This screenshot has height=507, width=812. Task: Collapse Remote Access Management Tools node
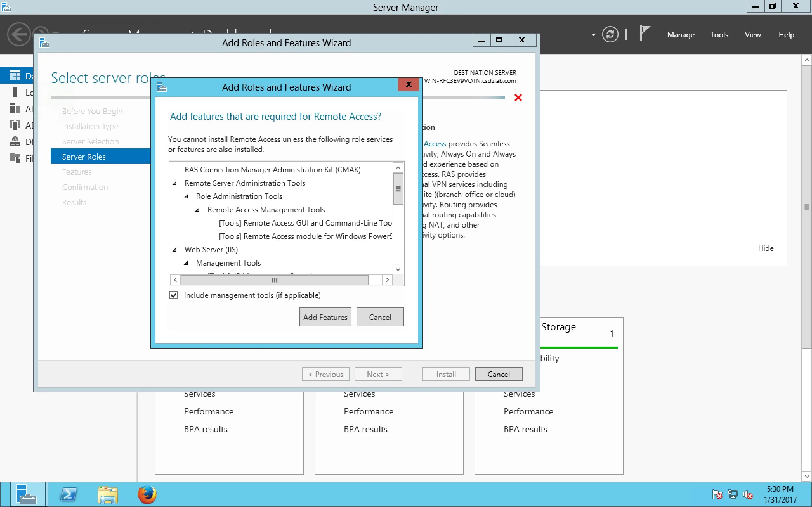pyautogui.click(x=198, y=210)
